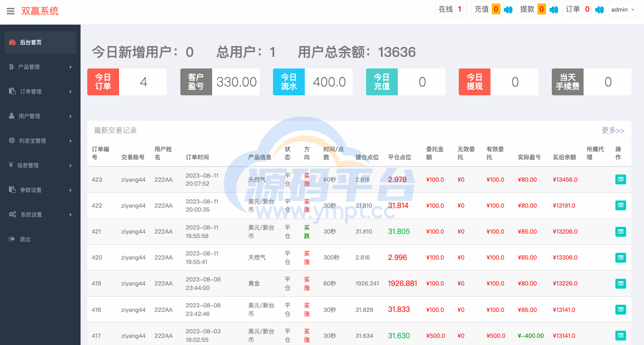The width and height of the screenshot is (644, 345).
Task: Click the speaker icon beside 订单
Action: (x=599, y=9)
